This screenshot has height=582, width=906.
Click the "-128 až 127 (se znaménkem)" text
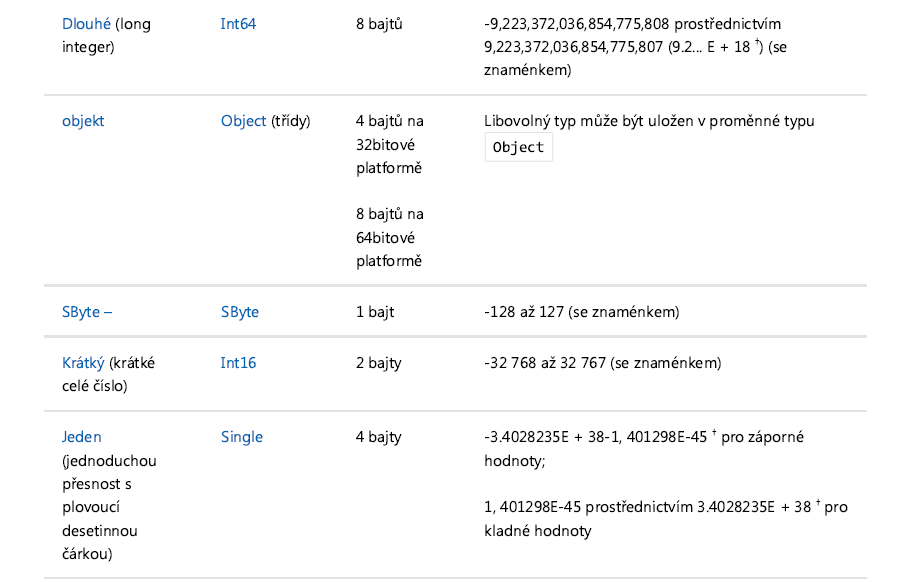click(x=581, y=312)
